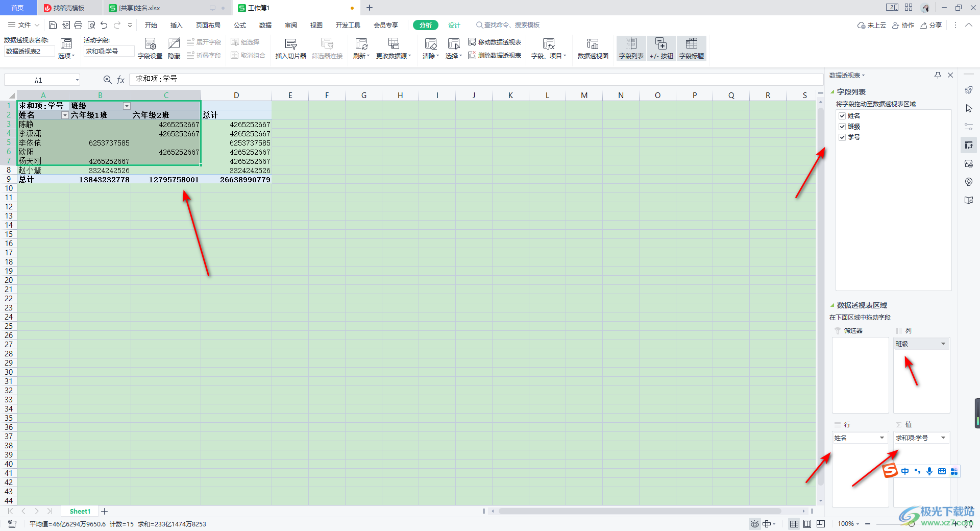The width and height of the screenshot is (980, 531).
Task: Switch to the 开始 ribbon tab
Action: pyautogui.click(x=151, y=25)
